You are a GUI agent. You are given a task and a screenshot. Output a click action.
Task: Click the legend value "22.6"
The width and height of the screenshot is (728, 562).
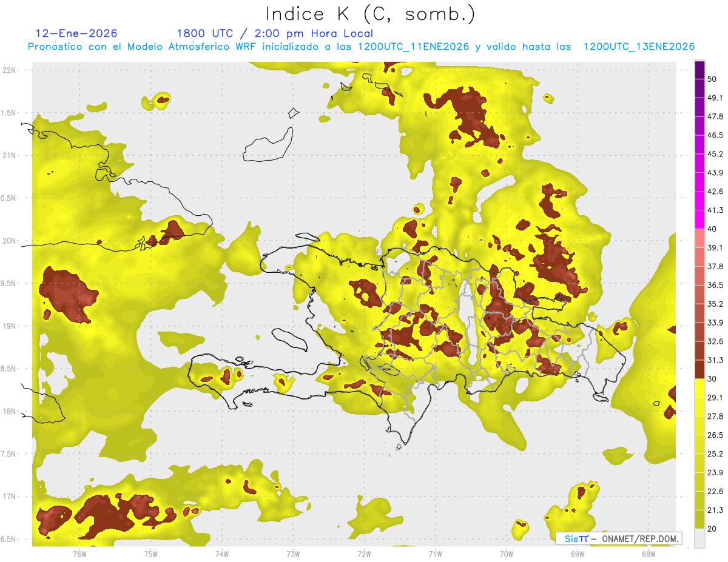715,492
